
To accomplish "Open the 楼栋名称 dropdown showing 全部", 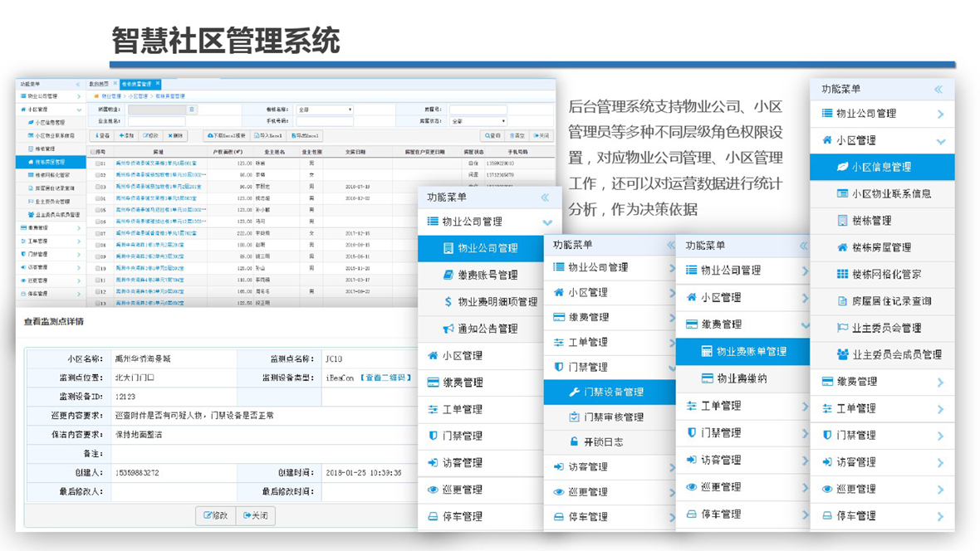I will [x=325, y=110].
